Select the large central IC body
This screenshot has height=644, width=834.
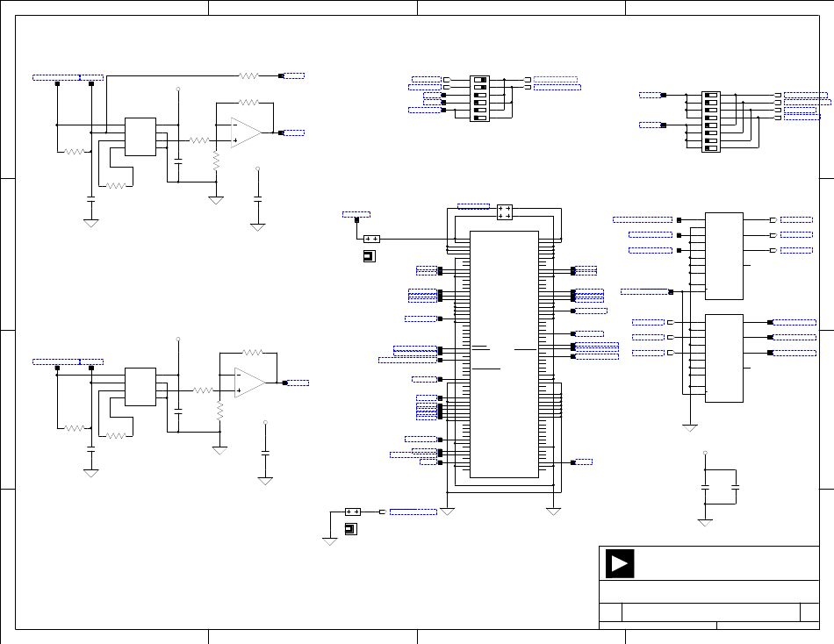[x=504, y=354]
